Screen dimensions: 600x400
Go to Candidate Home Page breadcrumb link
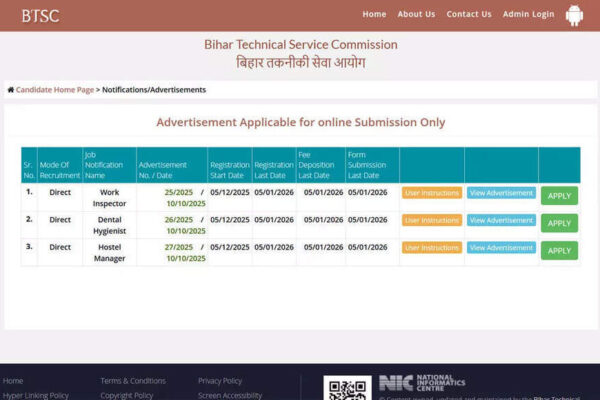55,90
